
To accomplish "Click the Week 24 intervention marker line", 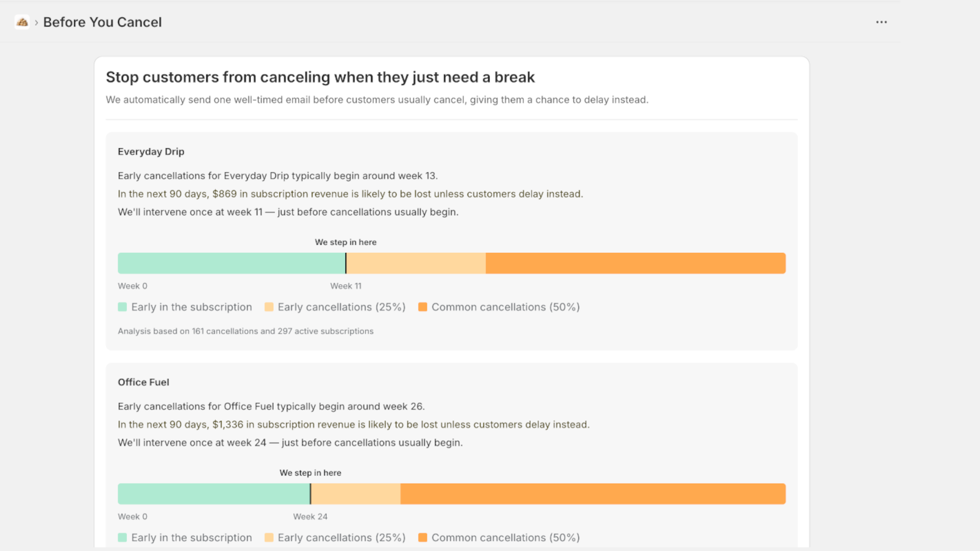I will (311, 494).
